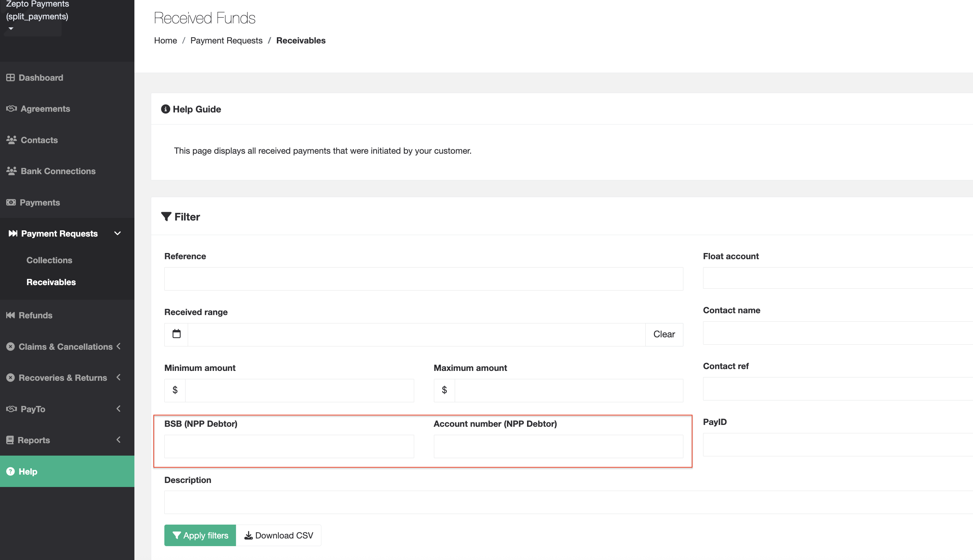973x560 pixels.
Task: Expand the PayTo sidebar section
Action: tap(118, 409)
